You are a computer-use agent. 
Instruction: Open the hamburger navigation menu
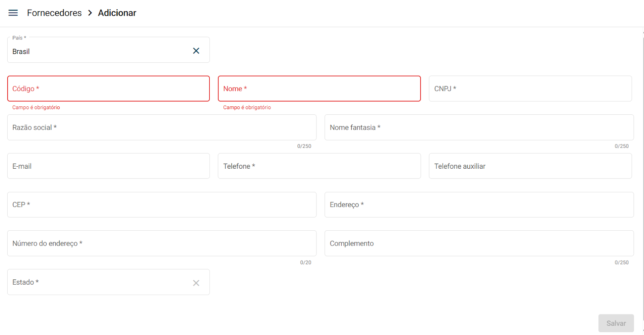(x=13, y=13)
